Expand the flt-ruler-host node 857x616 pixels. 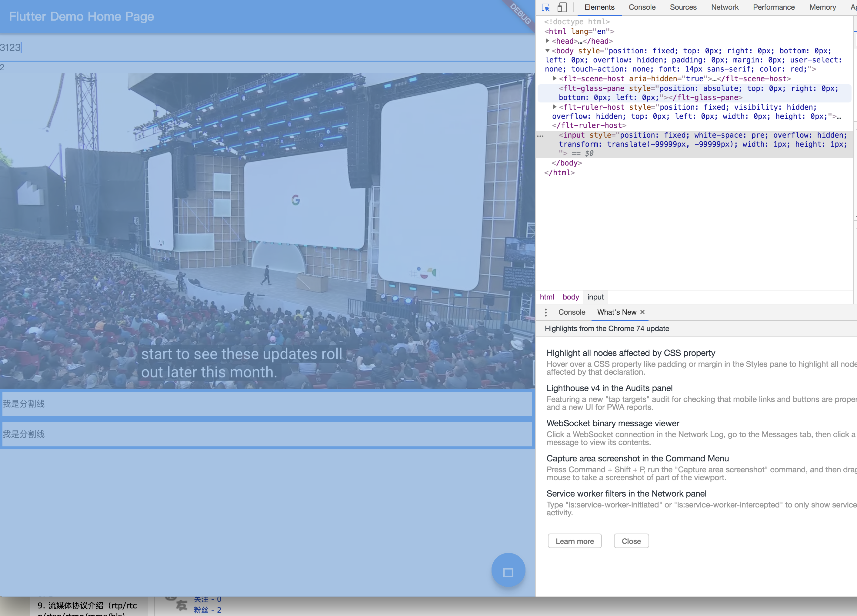tap(554, 107)
